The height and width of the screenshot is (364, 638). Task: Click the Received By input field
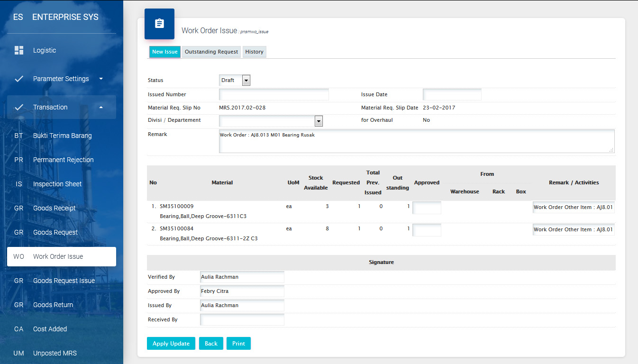[x=242, y=320]
